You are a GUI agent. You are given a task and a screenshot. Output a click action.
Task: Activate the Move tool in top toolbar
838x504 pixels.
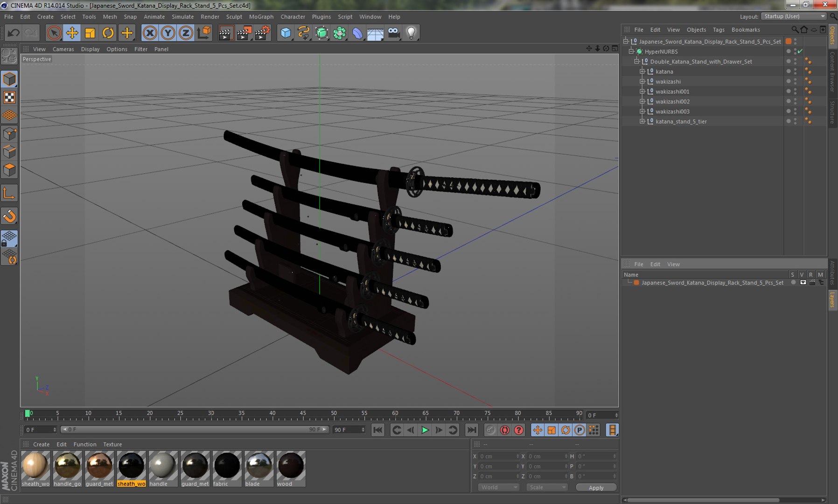(72, 33)
